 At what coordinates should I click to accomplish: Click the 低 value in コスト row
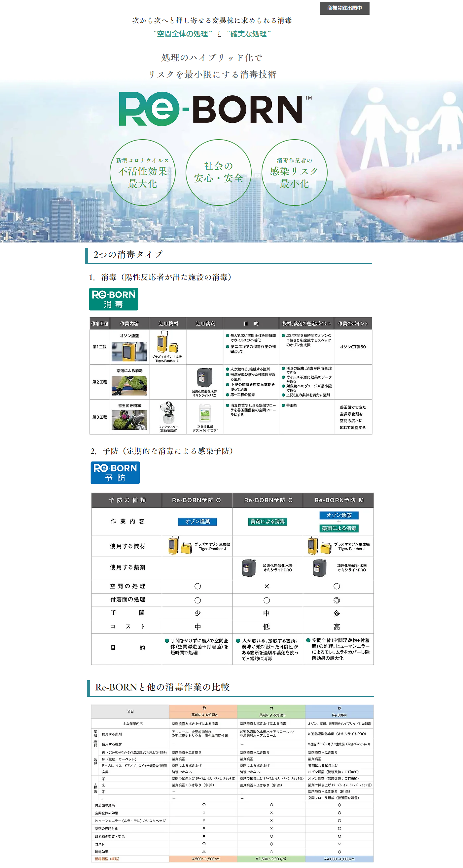[x=267, y=627]
